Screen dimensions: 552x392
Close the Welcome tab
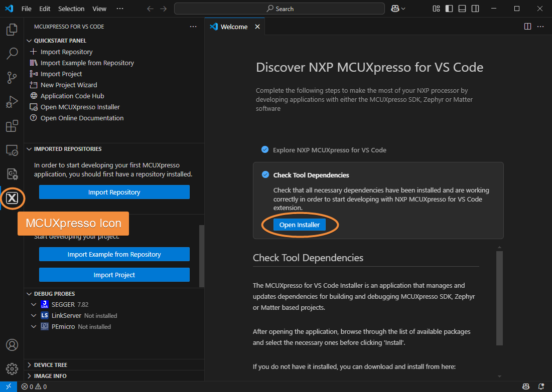coord(257,27)
